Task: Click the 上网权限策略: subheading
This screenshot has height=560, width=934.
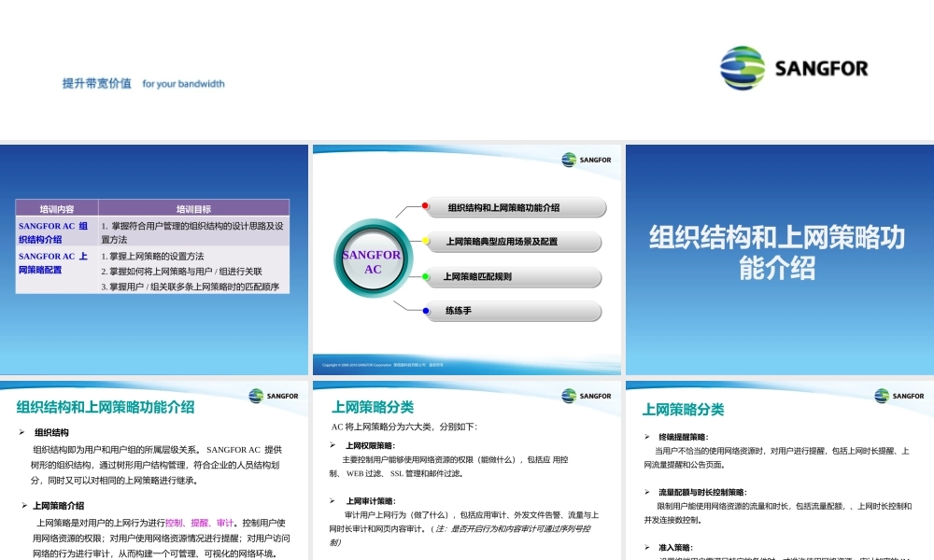Action: (370, 445)
